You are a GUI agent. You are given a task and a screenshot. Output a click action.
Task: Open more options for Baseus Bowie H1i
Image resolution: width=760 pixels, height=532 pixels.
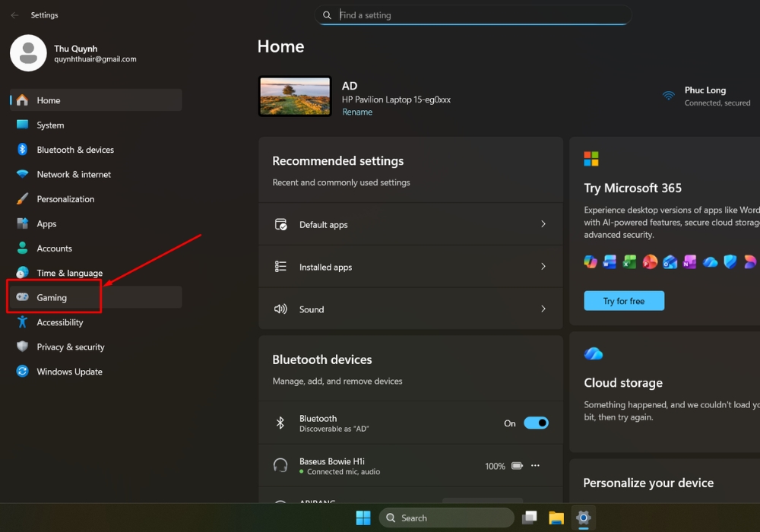click(x=535, y=466)
